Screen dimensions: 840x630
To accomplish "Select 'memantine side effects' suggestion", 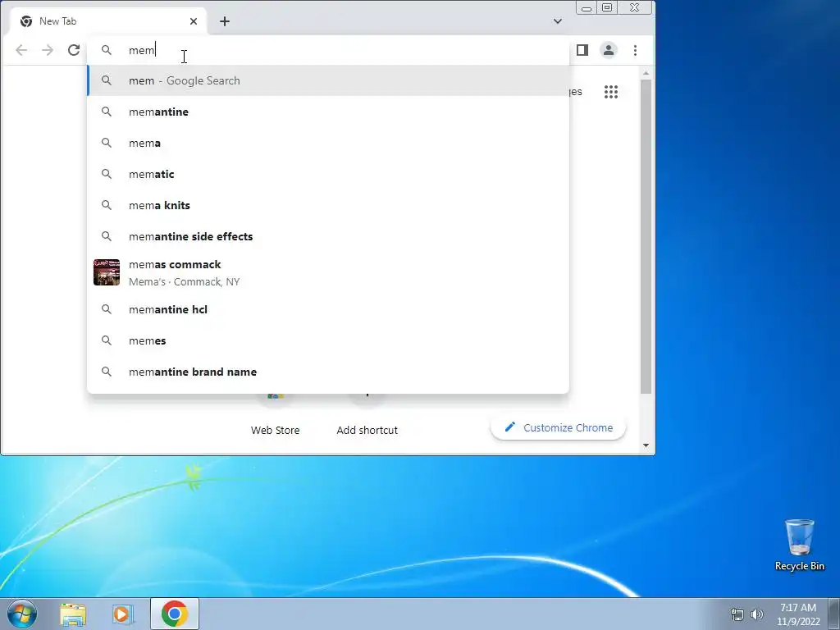I will pos(328,236).
